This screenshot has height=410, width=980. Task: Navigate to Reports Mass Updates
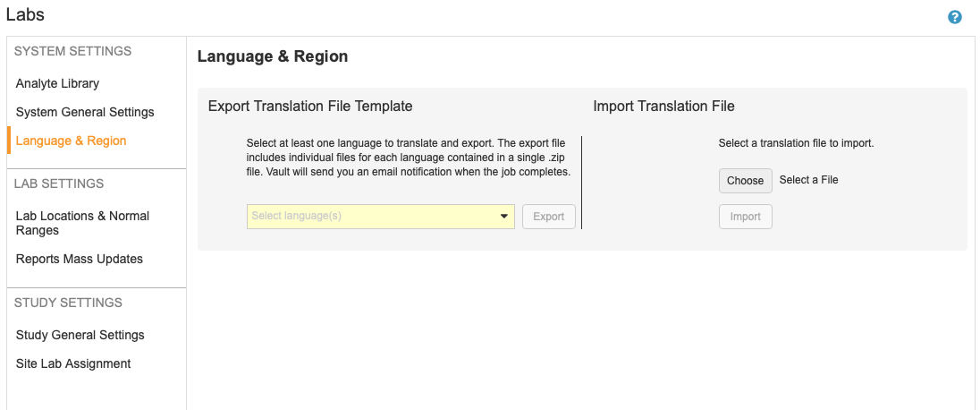(79, 259)
